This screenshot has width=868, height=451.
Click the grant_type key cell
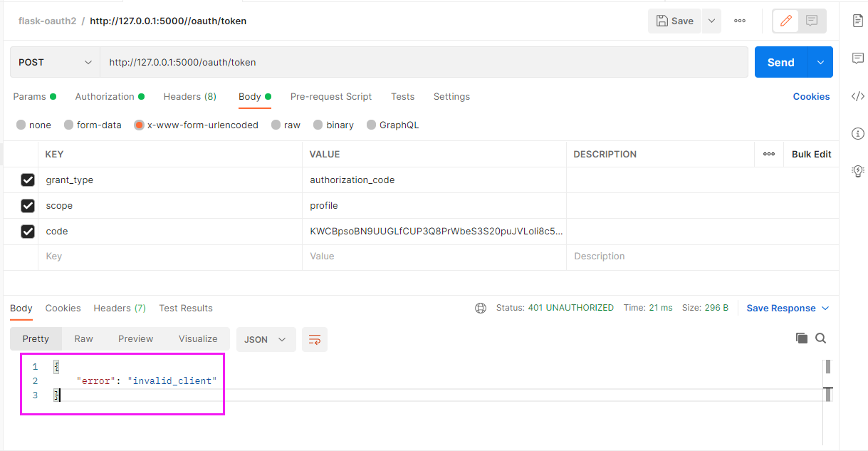coord(170,180)
